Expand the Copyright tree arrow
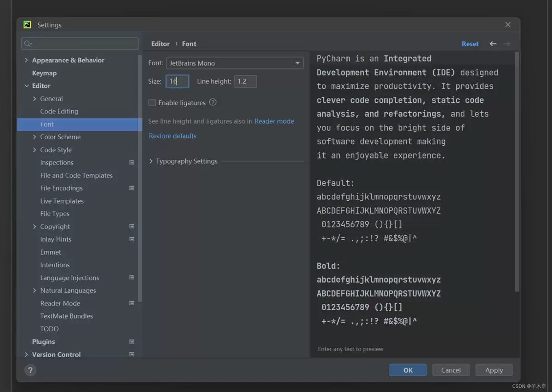The width and height of the screenshot is (552, 392). tap(34, 227)
